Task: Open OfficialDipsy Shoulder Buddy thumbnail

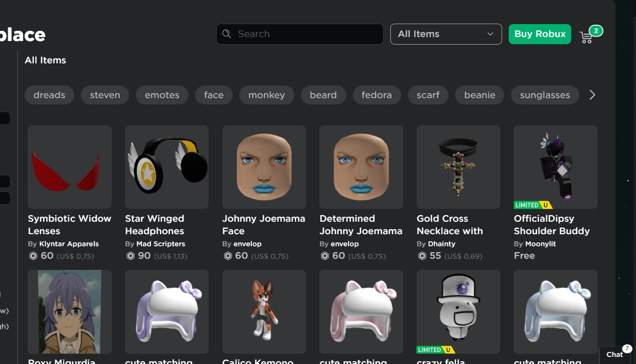Action: coord(556,167)
